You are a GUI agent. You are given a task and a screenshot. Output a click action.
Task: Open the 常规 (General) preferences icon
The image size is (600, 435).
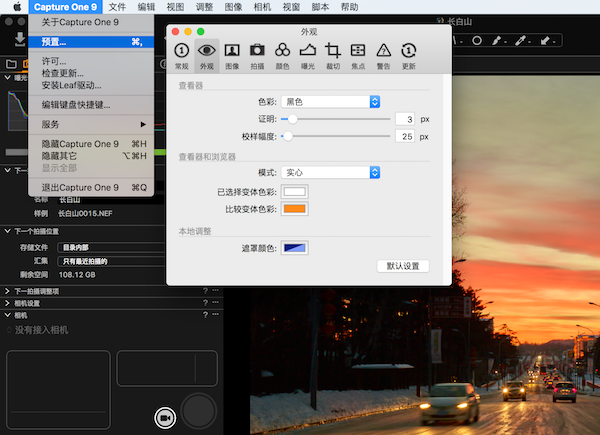(x=181, y=54)
